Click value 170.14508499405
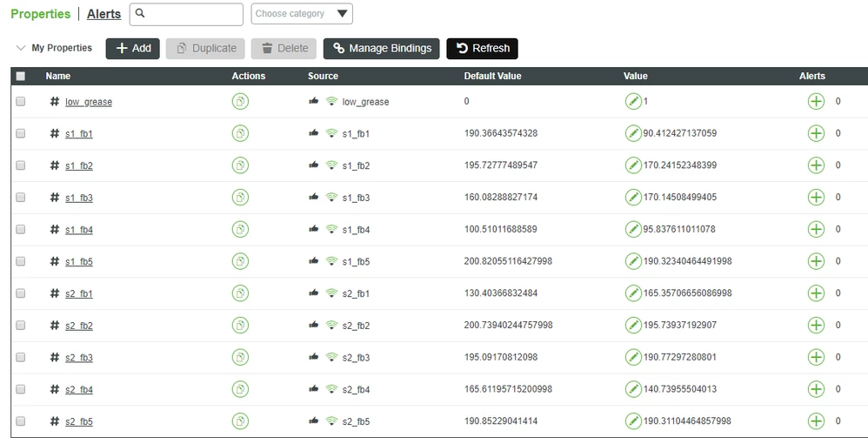 coord(680,198)
